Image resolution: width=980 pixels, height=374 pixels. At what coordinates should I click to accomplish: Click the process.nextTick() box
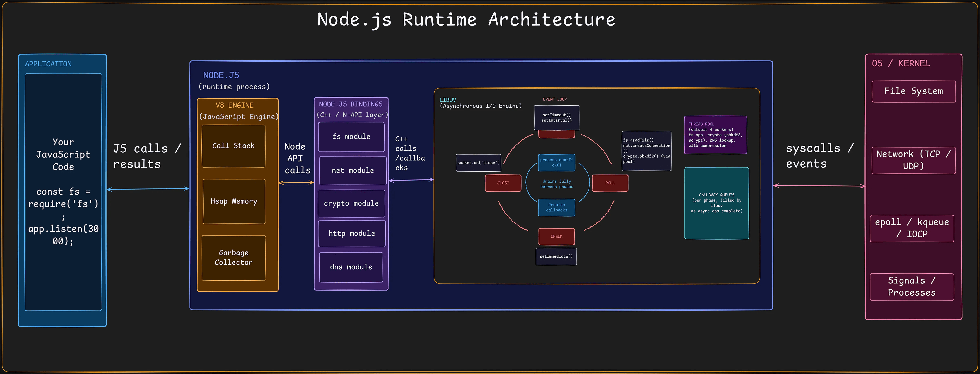[557, 163]
